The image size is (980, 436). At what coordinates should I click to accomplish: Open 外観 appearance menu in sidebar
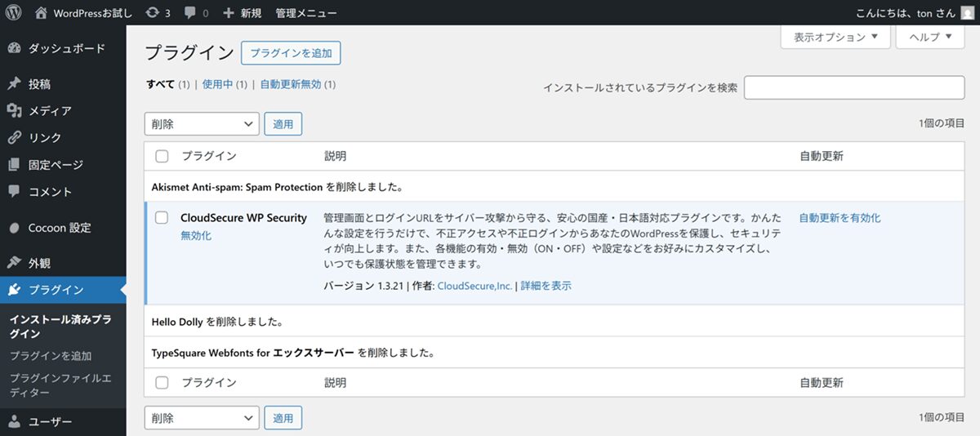(39, 263)
